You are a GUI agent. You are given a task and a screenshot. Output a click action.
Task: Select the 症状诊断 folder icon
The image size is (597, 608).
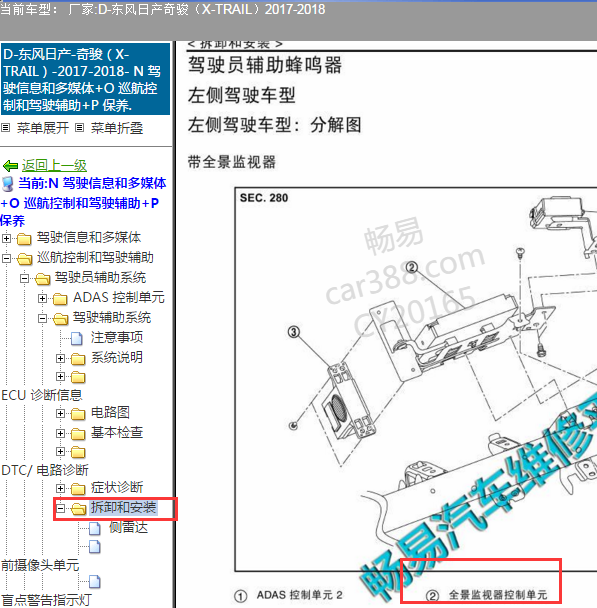(x=78, y=489)
